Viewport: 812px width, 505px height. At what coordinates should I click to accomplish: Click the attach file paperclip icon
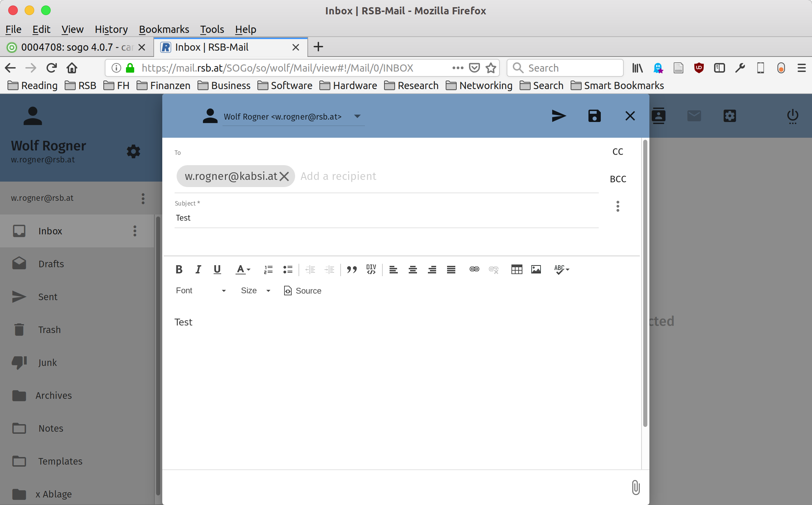635,487
